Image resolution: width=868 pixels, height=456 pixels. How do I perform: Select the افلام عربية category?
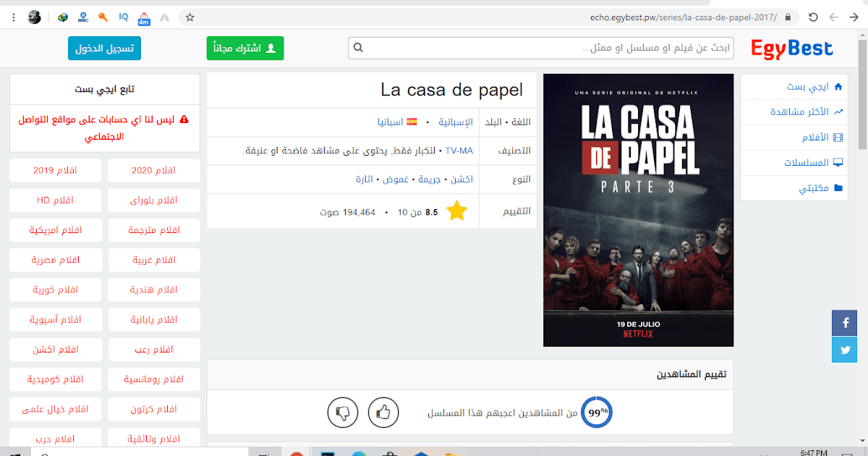(x=154, y=260)
